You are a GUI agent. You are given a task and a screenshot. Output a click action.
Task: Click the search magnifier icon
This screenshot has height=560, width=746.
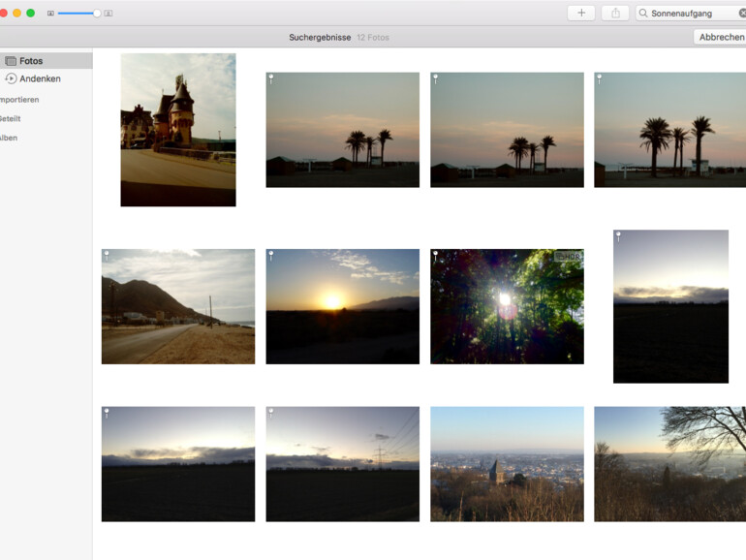click(x=643, y=13)
